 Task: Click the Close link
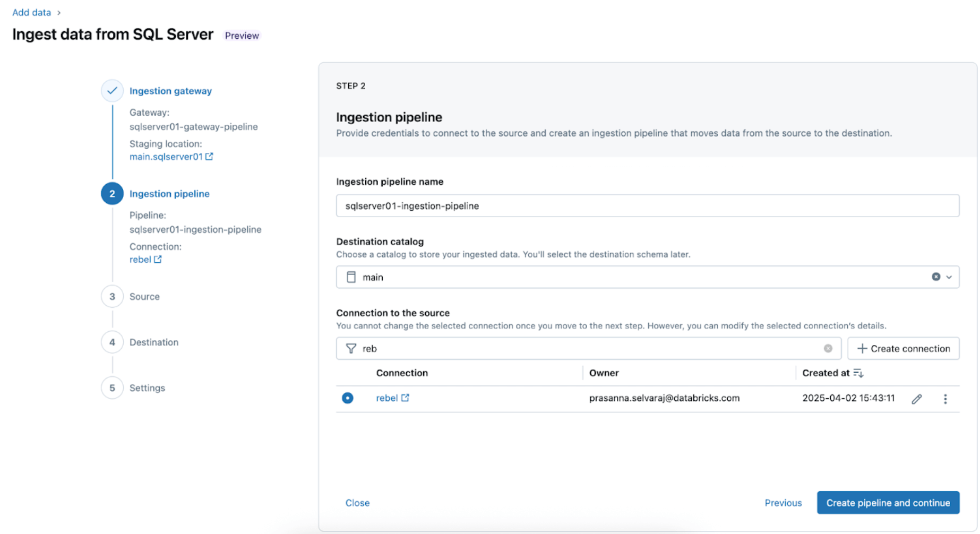[x=357, y=503]
